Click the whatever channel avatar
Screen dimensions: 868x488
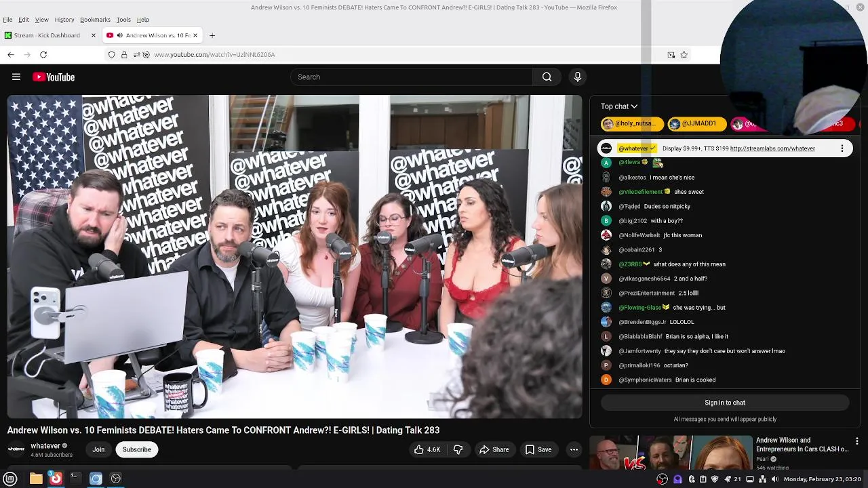tap(16, 449)
